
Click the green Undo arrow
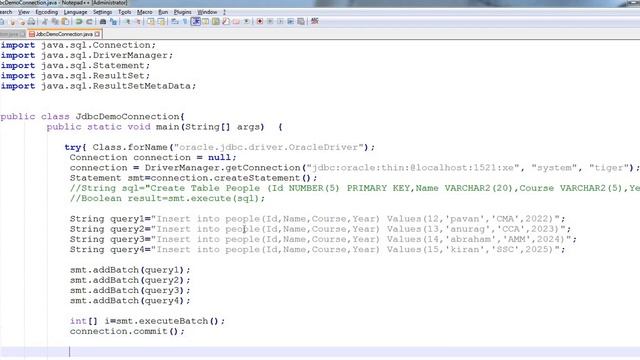(79, 21)
